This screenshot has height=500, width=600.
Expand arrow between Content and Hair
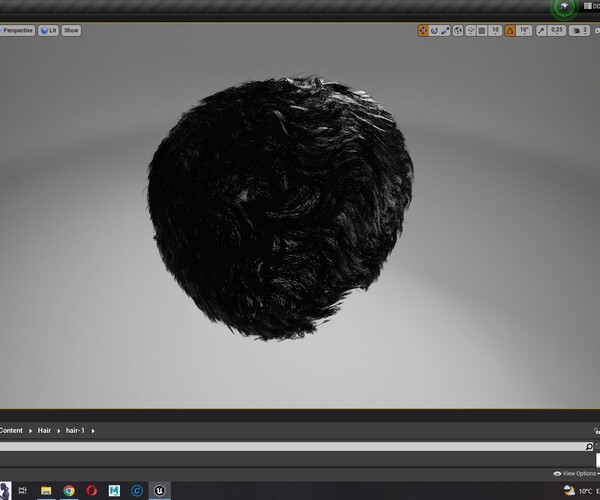point(30,431)
